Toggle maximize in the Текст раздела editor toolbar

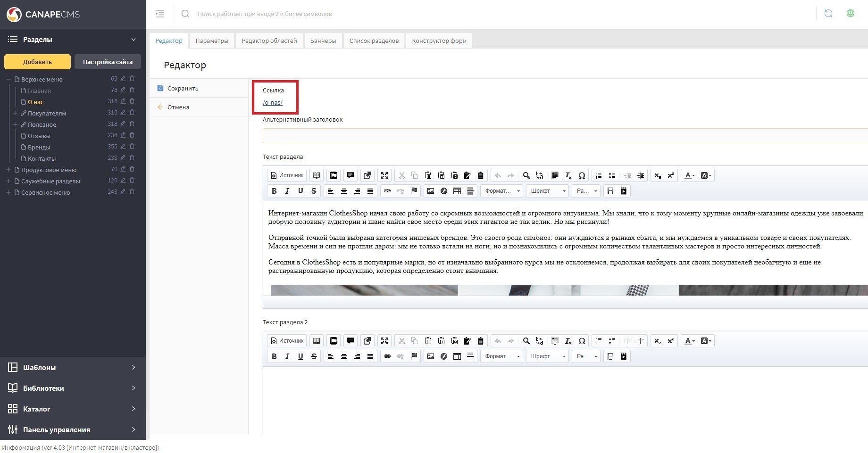click(x=384, y=175)
